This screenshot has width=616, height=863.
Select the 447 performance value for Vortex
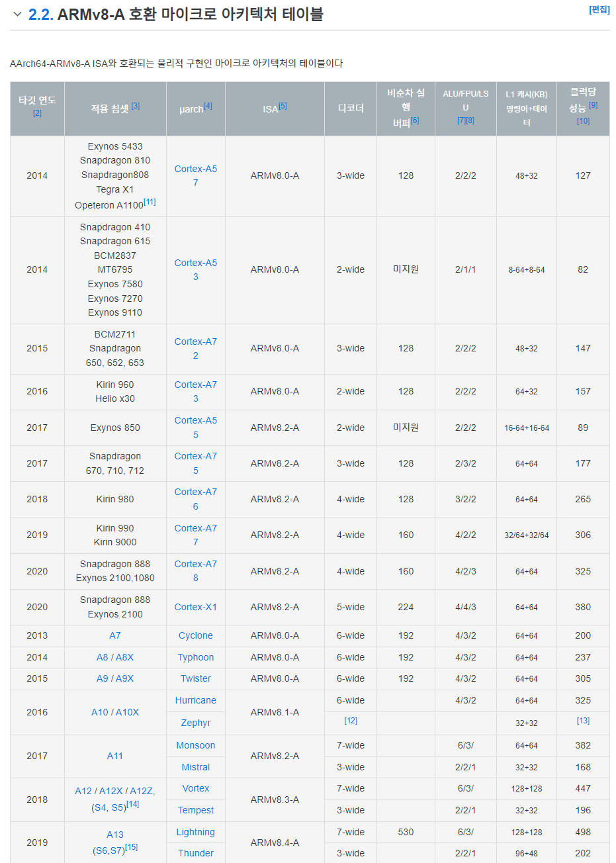pos(583,788)
